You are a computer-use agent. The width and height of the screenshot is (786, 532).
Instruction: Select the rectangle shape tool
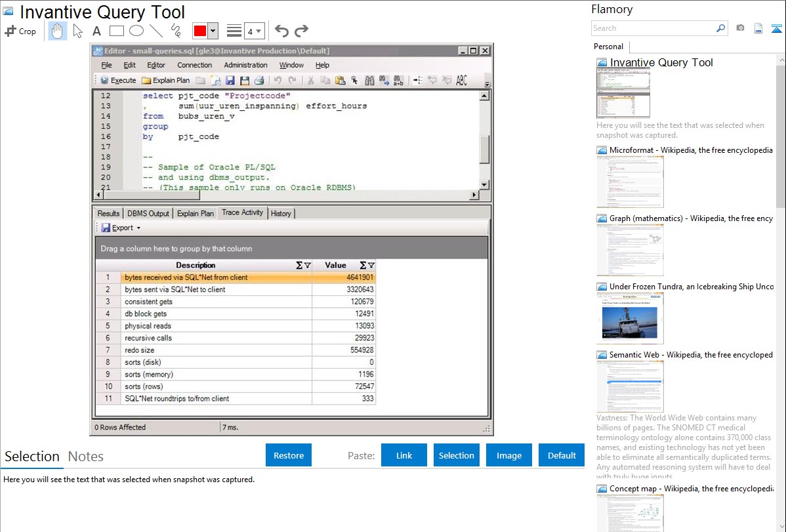click(117, 31)
